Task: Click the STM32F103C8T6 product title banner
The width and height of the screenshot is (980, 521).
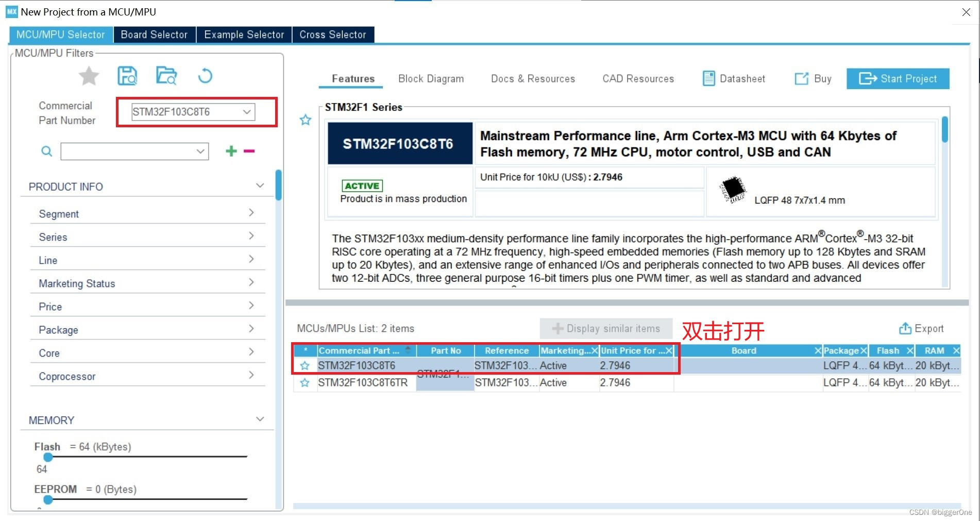Action: (x=400, y=143)
